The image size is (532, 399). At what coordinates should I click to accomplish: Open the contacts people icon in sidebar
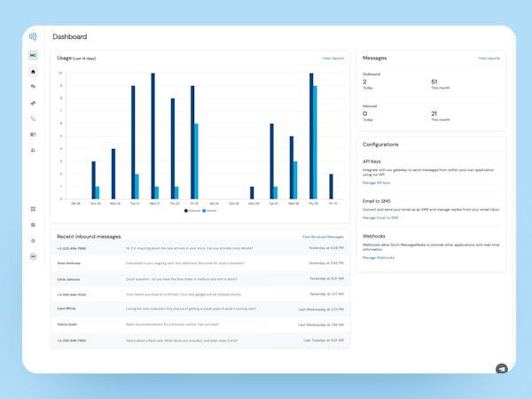[33, 151]
